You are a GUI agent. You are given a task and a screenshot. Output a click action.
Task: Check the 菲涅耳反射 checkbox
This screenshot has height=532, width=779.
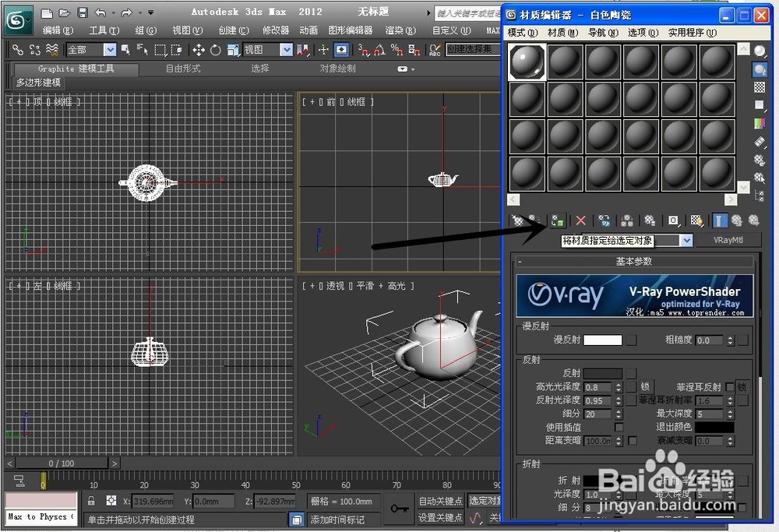tap(731, 386)
